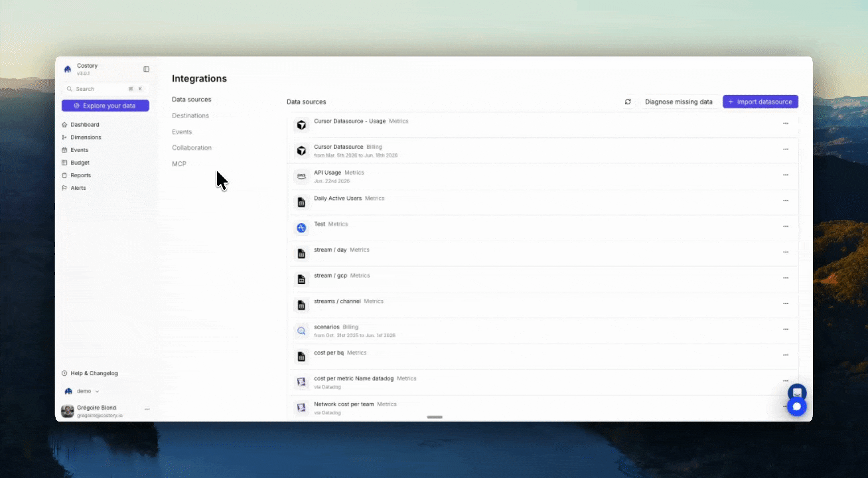Click the Datadog icon for cost per metric Name
The height and width of the screenshot is (478, 868).
pyautogui.click(x=301, y=382)
